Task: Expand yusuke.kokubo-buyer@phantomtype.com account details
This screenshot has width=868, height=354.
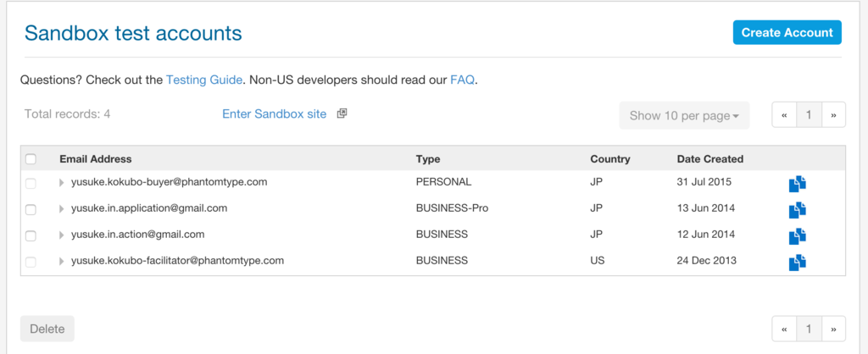Action: tap(62, 182)
